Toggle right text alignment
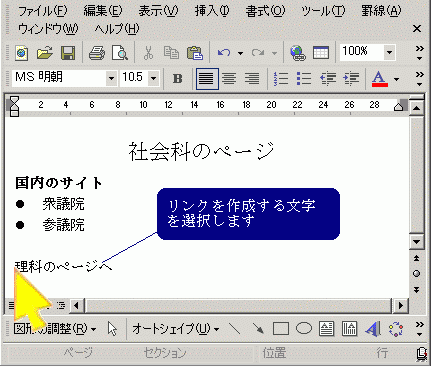Screen dimensions: 431x367 click(x=252, y=79)
